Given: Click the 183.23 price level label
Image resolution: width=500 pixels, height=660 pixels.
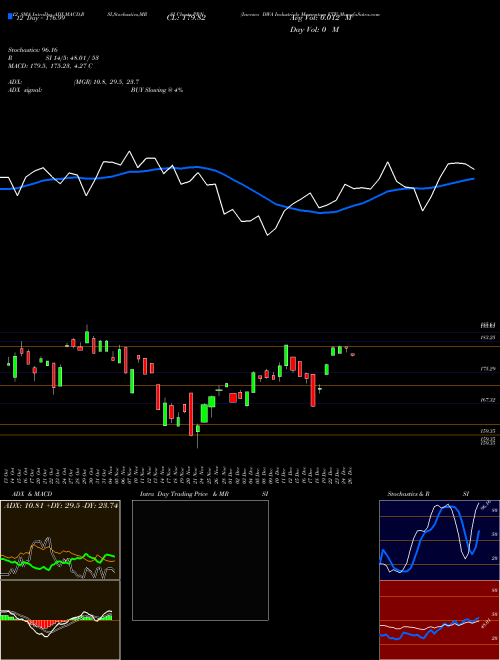Looking at the screenshot, I should (x=488, y=338).
